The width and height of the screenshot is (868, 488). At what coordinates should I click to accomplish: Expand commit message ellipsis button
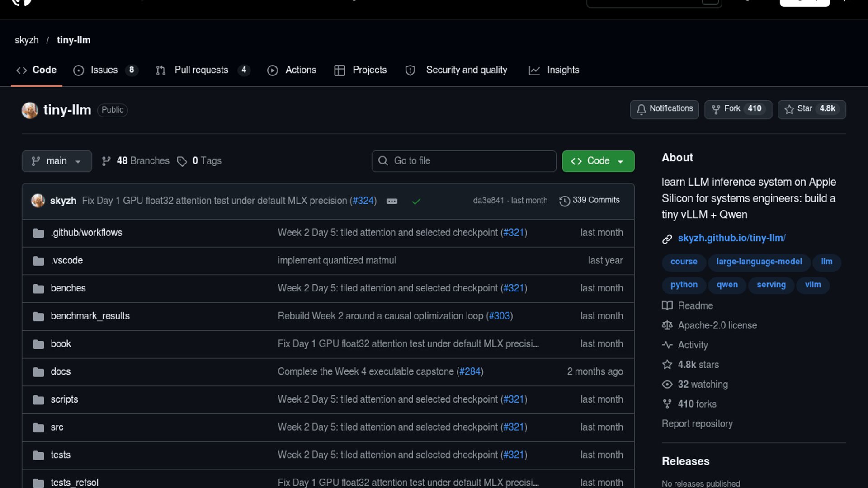tap(392, 201)
